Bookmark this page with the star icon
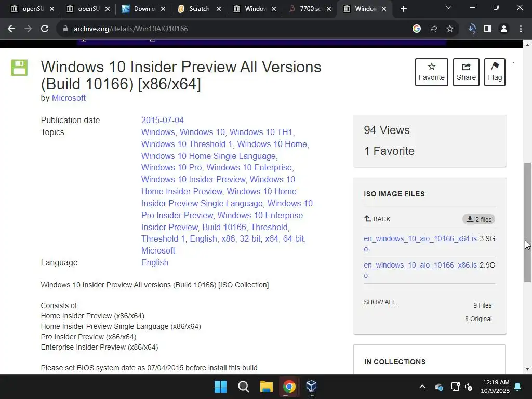This screenshot has width=532, height=399. pyautogui.click(x=450, y=29)
